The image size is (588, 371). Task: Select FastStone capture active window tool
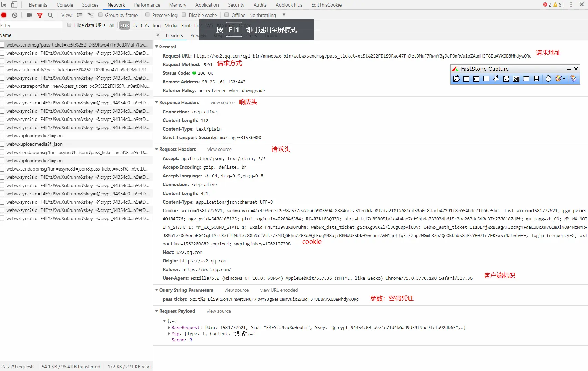pyautogui.click(x=466, y=79)
